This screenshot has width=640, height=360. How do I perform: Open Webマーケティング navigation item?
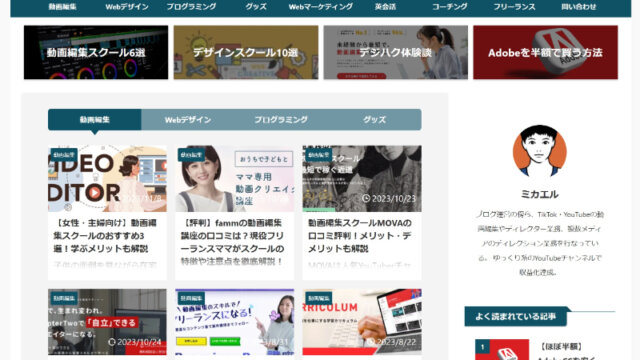click(320, 7)
